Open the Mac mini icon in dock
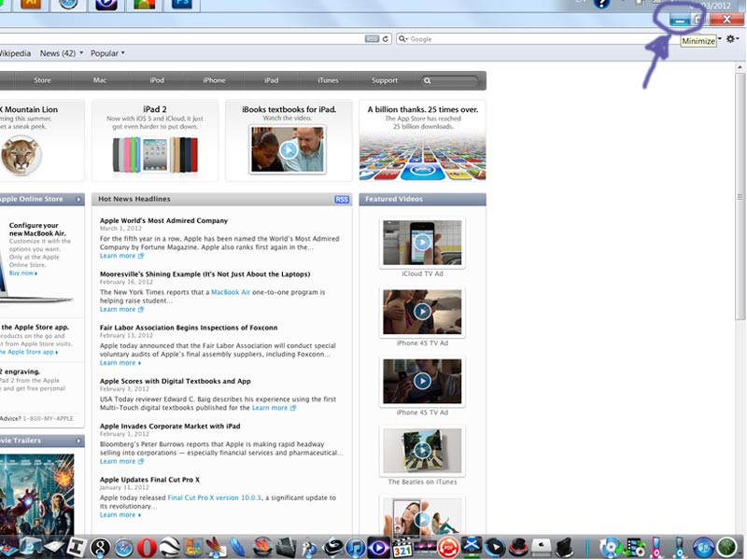Image resolution: width=747 pixels, height=560 pixels. click(x=542, y=547)
